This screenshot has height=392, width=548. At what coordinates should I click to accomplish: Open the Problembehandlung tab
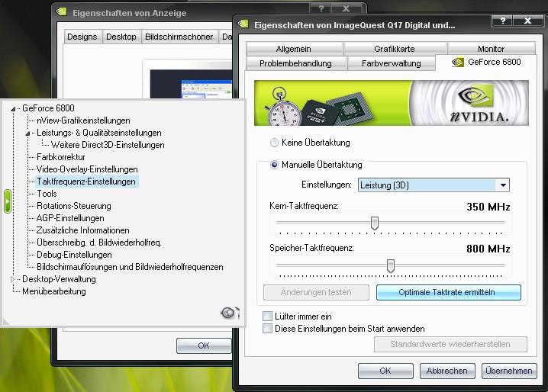[295, 63]
